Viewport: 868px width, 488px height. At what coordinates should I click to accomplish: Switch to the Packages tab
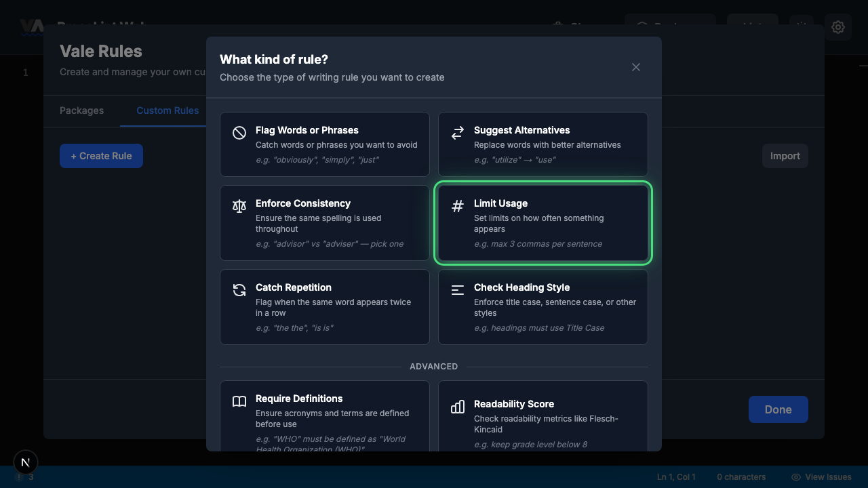point(81,110)
